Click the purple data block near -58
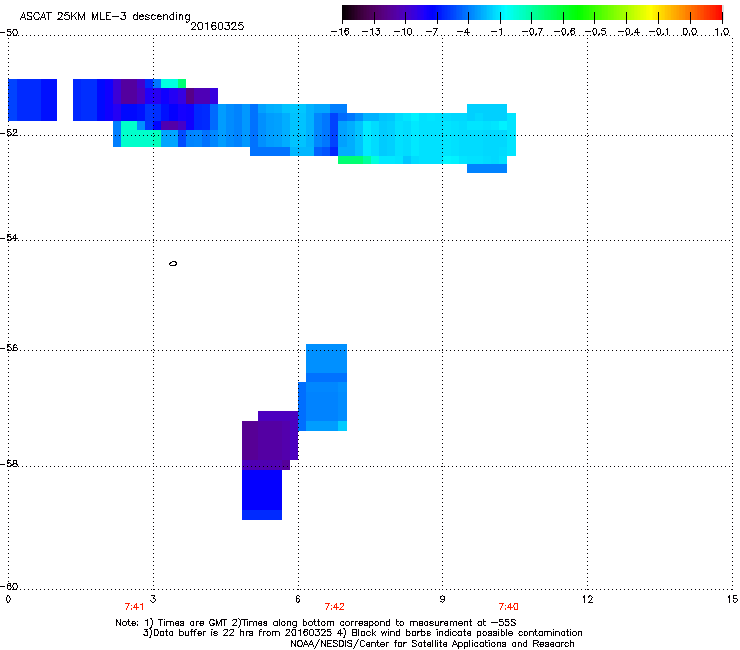 pyautogui.click(x=270, y=440)
